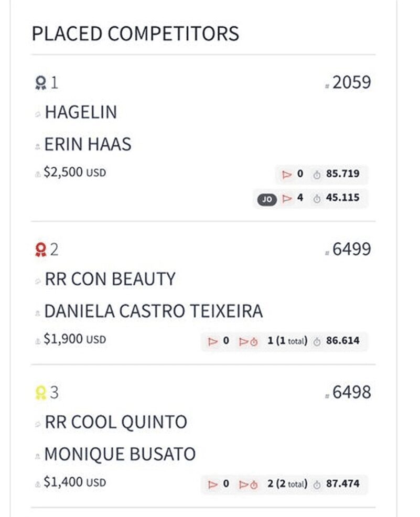Click time fault flag icon for RR Con Beauty
Image resolution: width=420 pixels, height=517 pixels.
249,341
